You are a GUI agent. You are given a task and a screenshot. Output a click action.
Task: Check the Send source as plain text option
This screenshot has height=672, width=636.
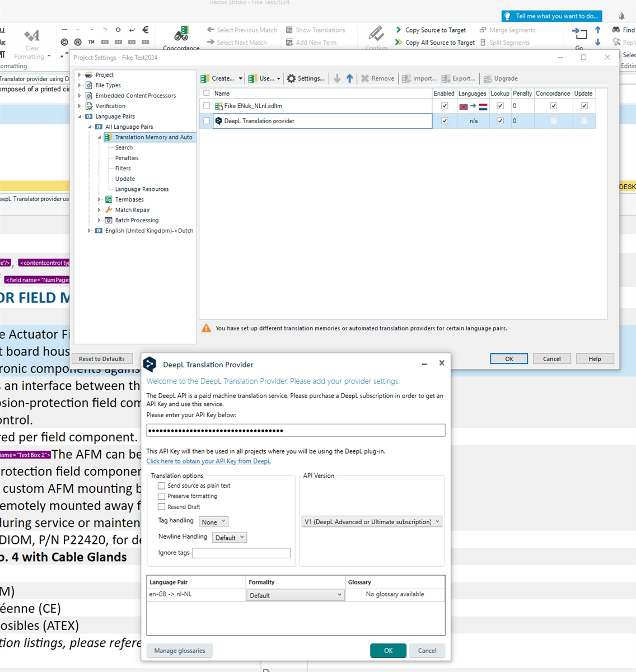[161, 486]
